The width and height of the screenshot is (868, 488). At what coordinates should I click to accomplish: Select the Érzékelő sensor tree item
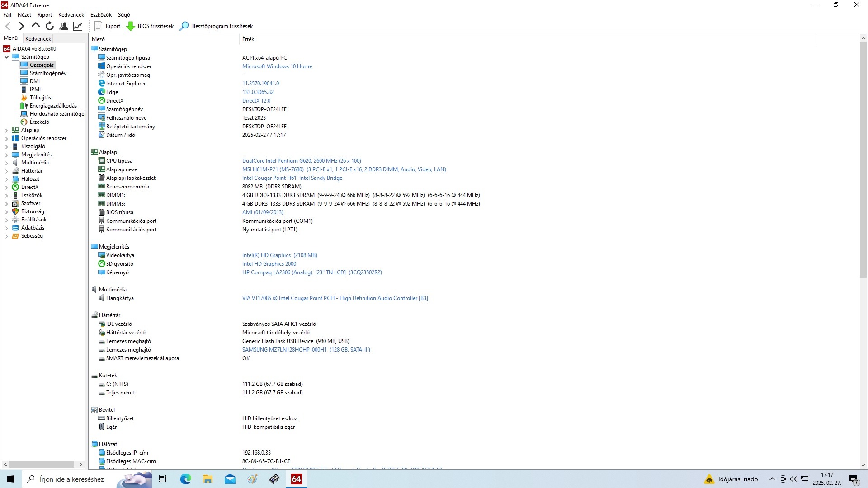click(x=39, y=122)
